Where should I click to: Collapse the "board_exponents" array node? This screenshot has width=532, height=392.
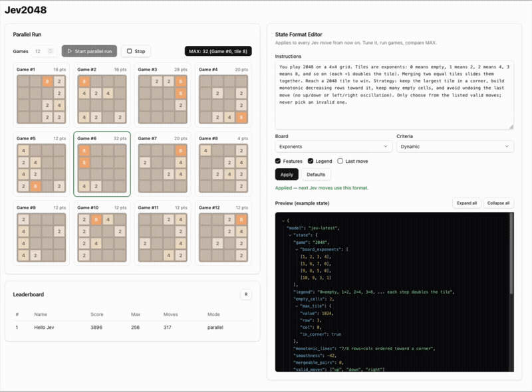pyautogui.click(x=297, y=249)
